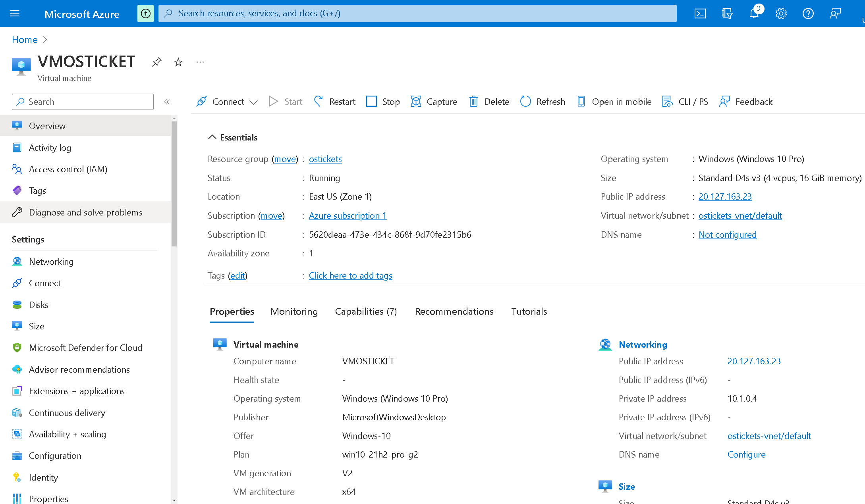Collapse the Essentials section
865x504 pixels.
pos(212,137)
